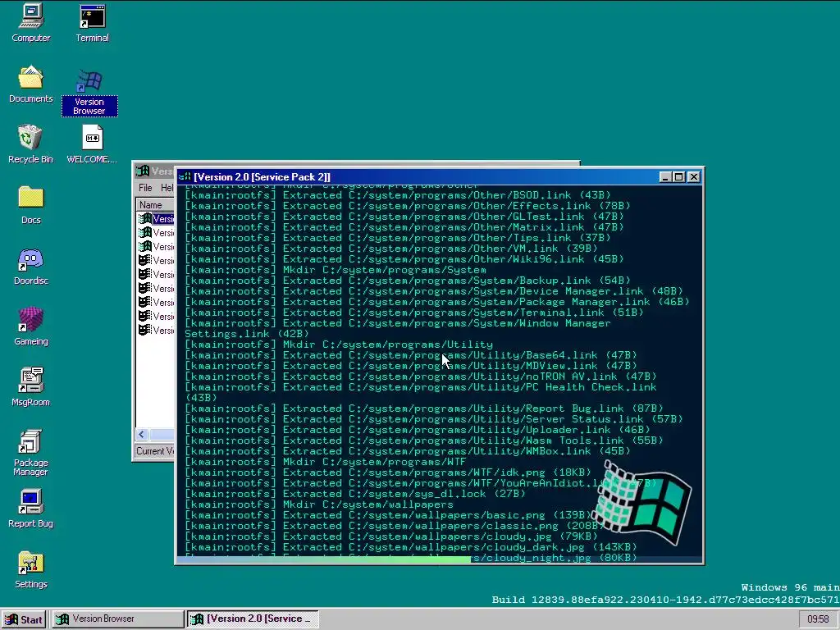The height and width of the screenshot is (630, 840).
Task: Click the taskbar clock showing 09:58
Action: point(818,619)
